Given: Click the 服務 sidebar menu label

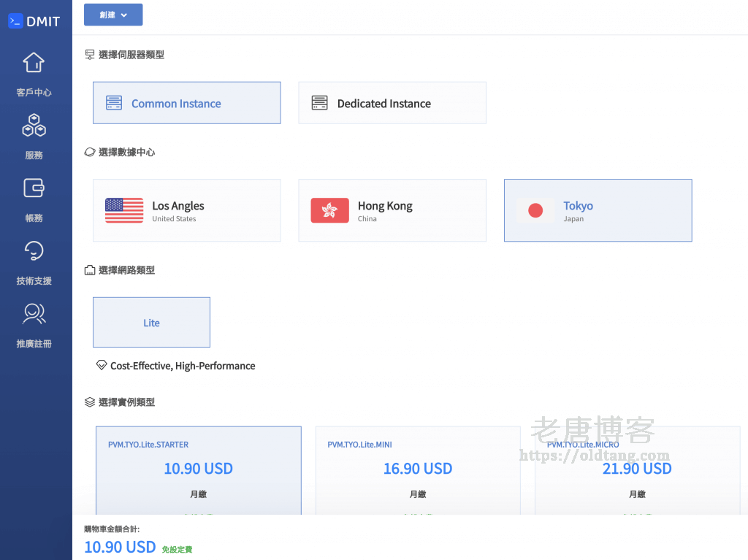Looking at the screenshot, I should tap(34, 156).
